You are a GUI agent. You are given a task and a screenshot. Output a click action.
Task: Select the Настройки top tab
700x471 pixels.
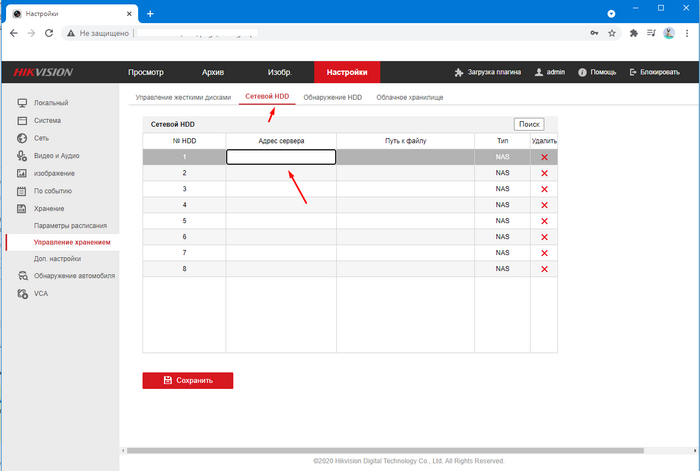point(347,72)
